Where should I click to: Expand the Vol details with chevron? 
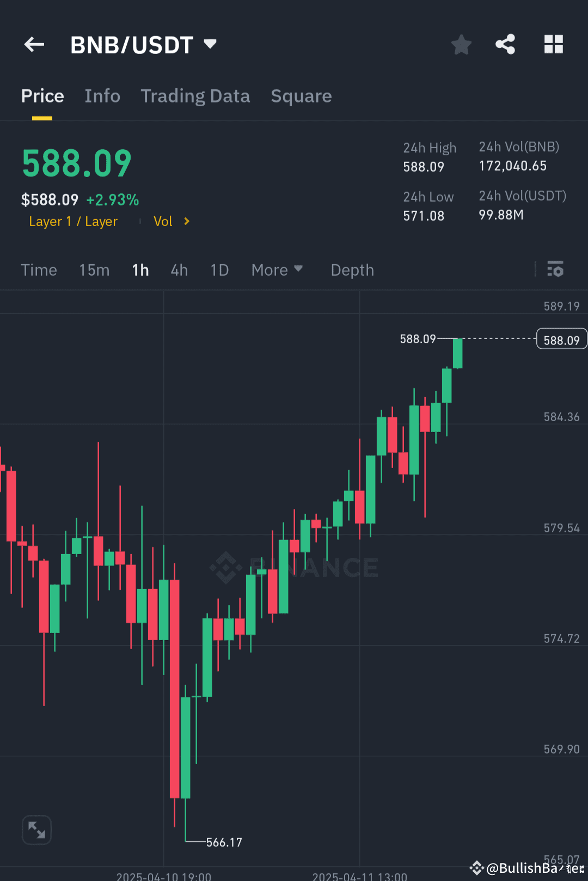coord(186,221)
